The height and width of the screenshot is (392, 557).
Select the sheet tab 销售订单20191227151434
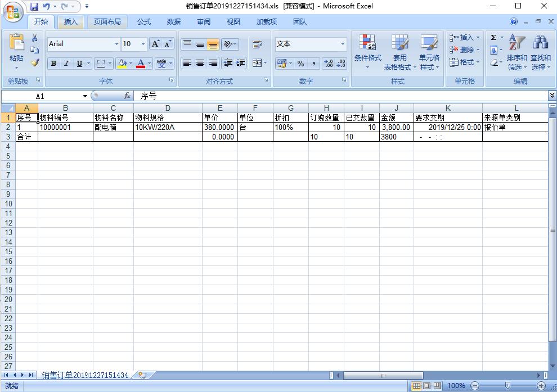(84, 375)
